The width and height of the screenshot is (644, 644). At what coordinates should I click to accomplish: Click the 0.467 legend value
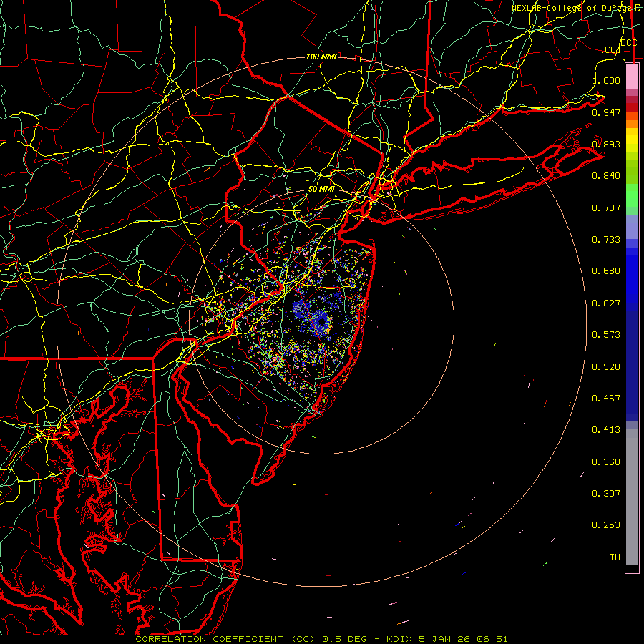pyautogui.click(x=606, y=399)
